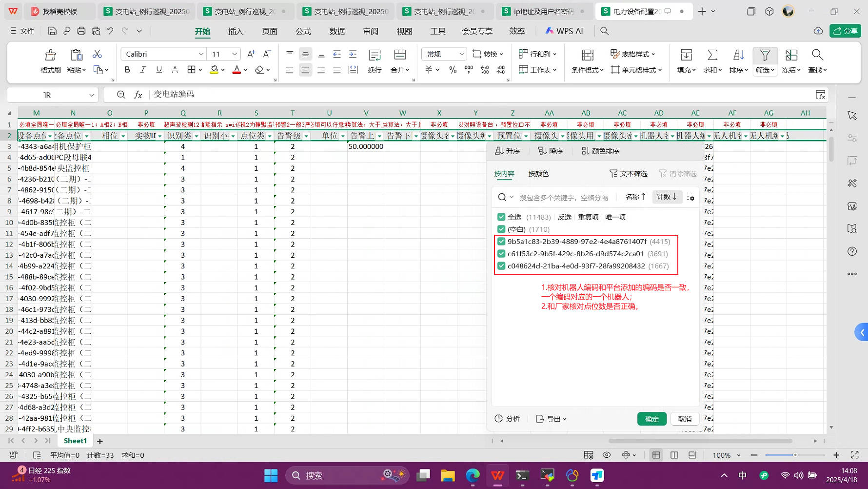The height and width of the screenshot is (489, 868).
Task: Click the Cut scissors icon
Action: tap(97, 54)
